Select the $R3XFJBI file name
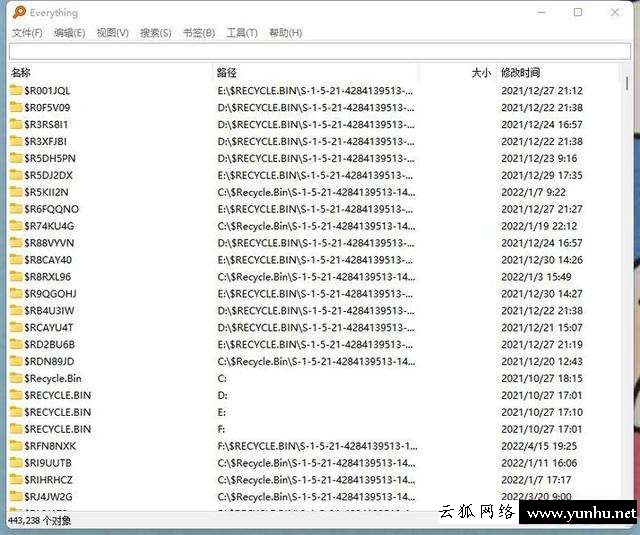Screen dimensions: 640x535 [45, 142]
